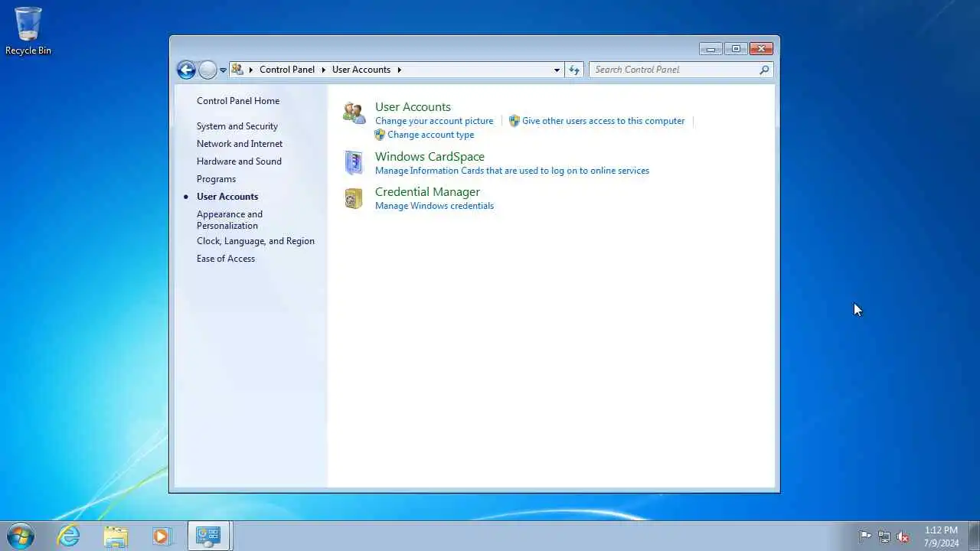Focus the Search Control Panel field
The width and height of the screenshot is (980, 551).
pos(674,70)
